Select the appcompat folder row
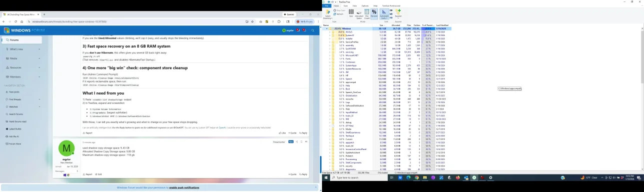 point(387,82)
